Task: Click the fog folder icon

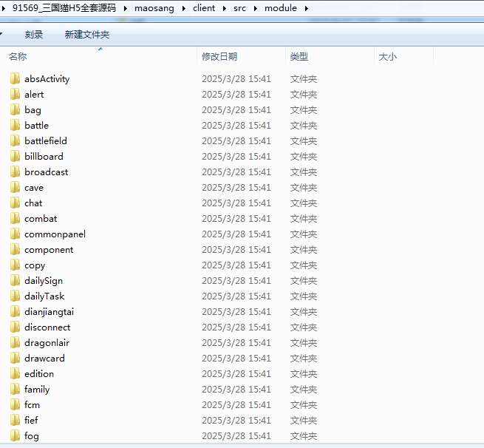Action: (15, 435)
